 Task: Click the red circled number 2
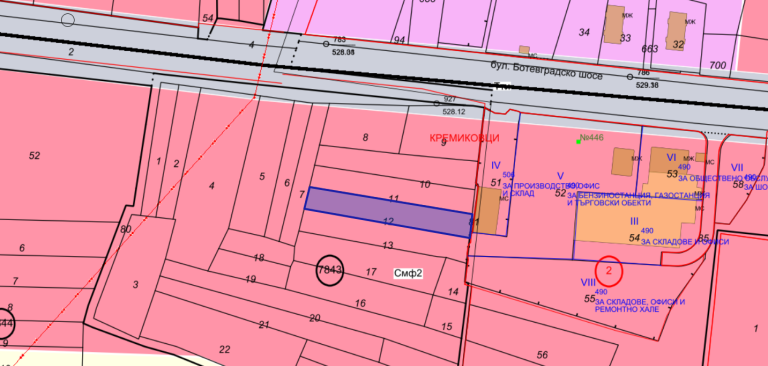pos(609,270)
